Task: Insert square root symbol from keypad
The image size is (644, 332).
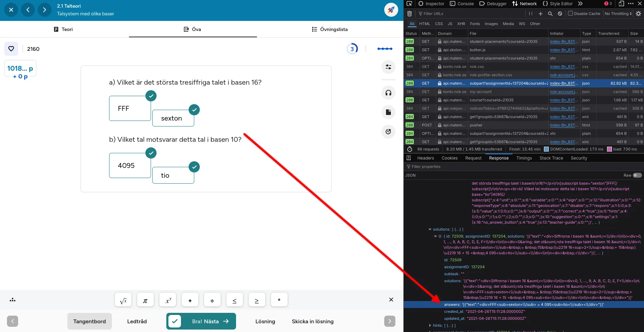Action: coord(123,300)
